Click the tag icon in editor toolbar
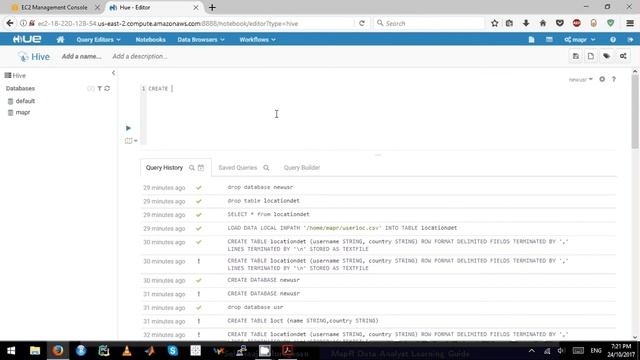The image size is (640, 360). (x=607, y=56)
